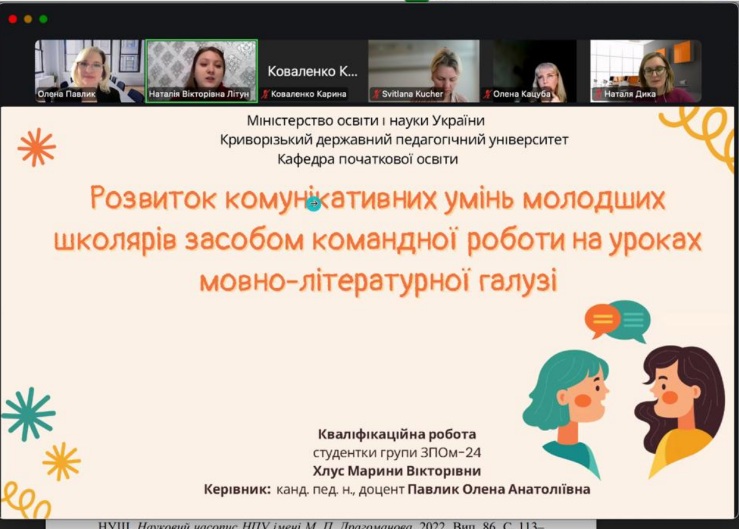This screenshot has height=529, width=739.
Task: Select Олена Павлик's video thumbnail
Action: [x=89, y=70]
